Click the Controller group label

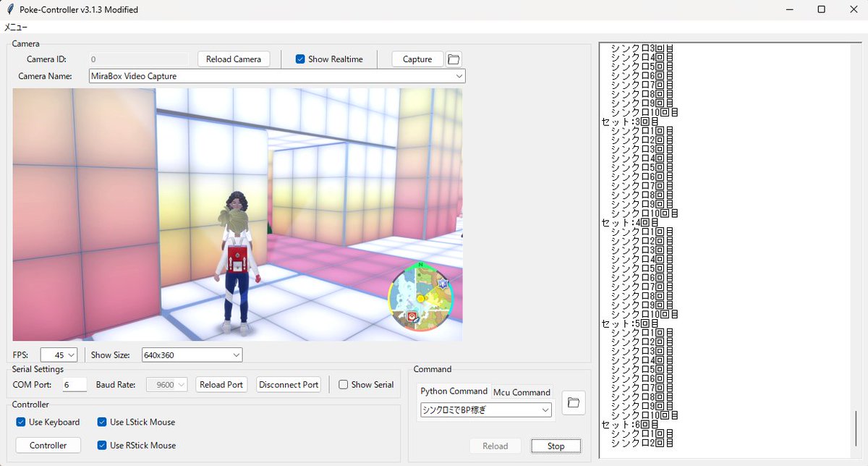[31, 404]
